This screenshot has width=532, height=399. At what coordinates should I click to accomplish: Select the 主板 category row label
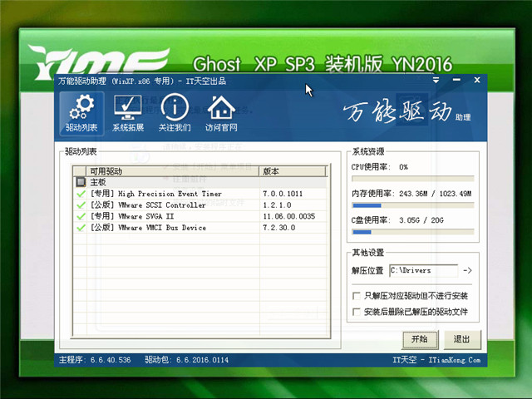pyautogui.click(x=98, y=182)
